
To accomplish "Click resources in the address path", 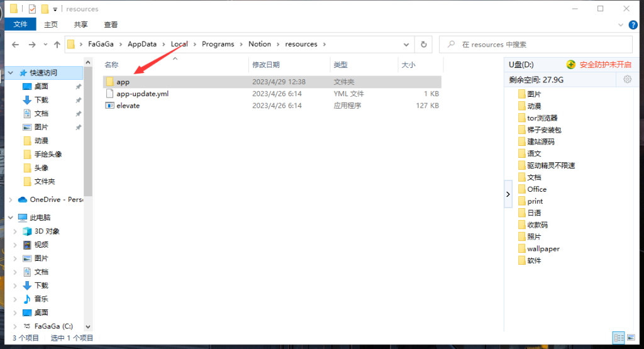I will click(301, 44).
